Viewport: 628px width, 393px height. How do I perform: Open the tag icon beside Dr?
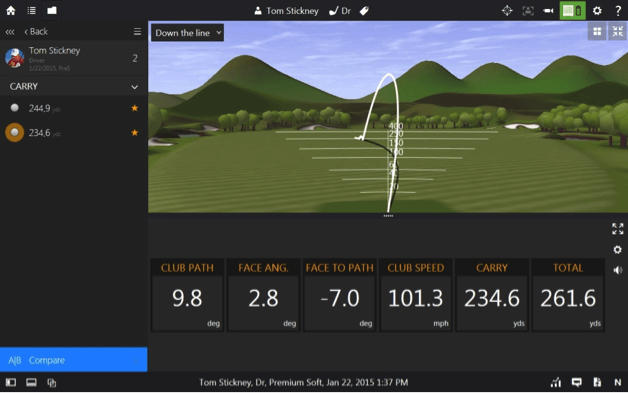click(364, 11)
